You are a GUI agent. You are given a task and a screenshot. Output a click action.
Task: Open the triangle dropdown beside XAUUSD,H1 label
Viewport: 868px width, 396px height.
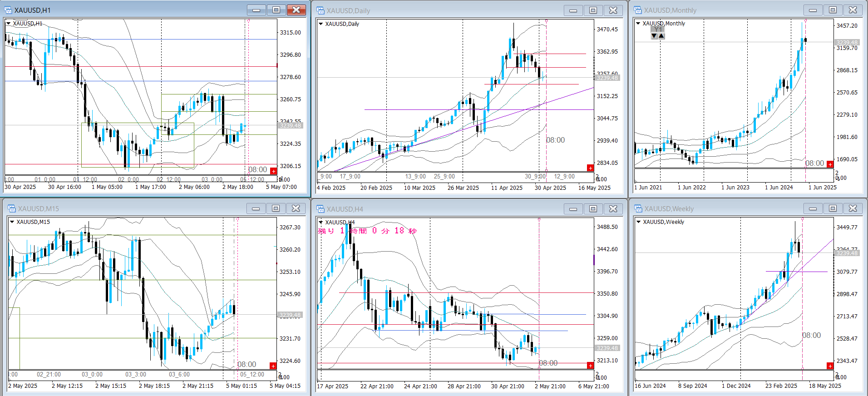coord(8,24)
